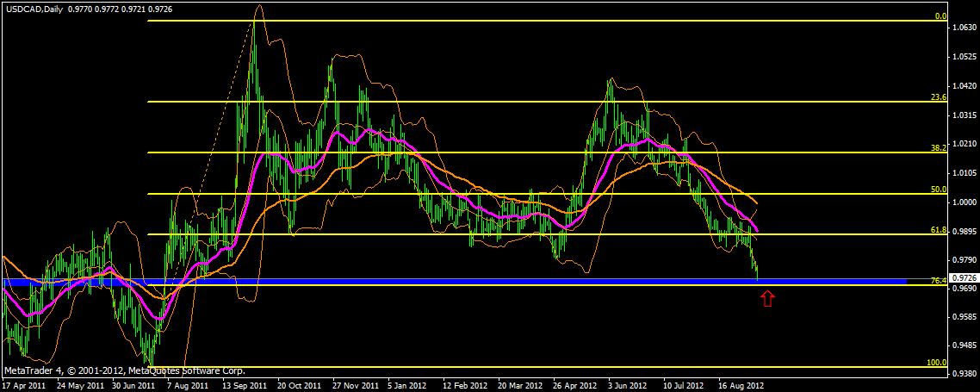Click the 1.0525 price axis value
980x392 pixels.
(964, 57)
